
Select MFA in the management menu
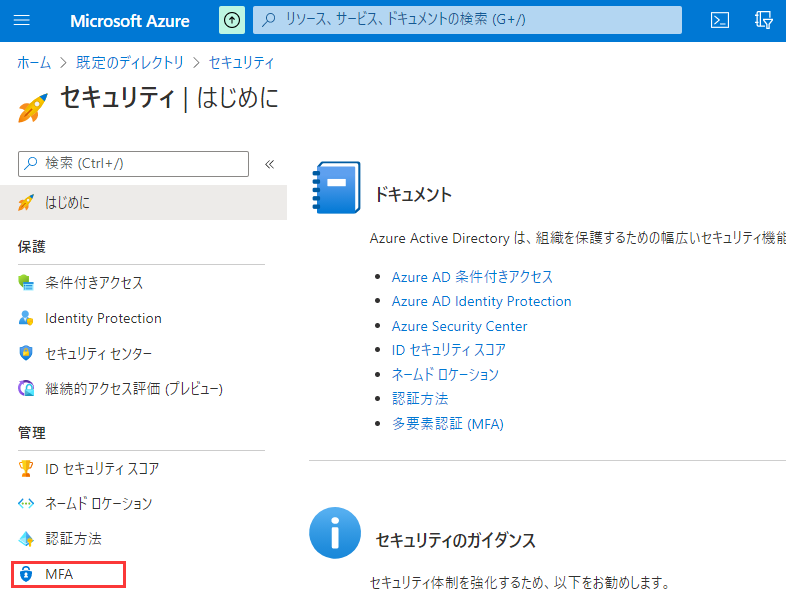tap(59, 574)
